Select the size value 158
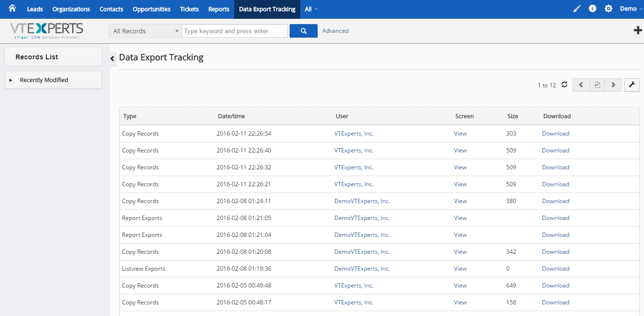 511,302
